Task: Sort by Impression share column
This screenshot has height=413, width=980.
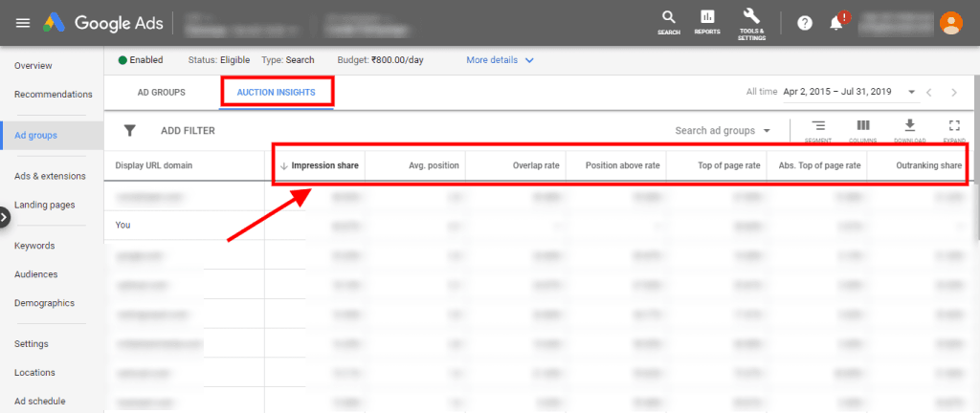Action: (324, 165)
